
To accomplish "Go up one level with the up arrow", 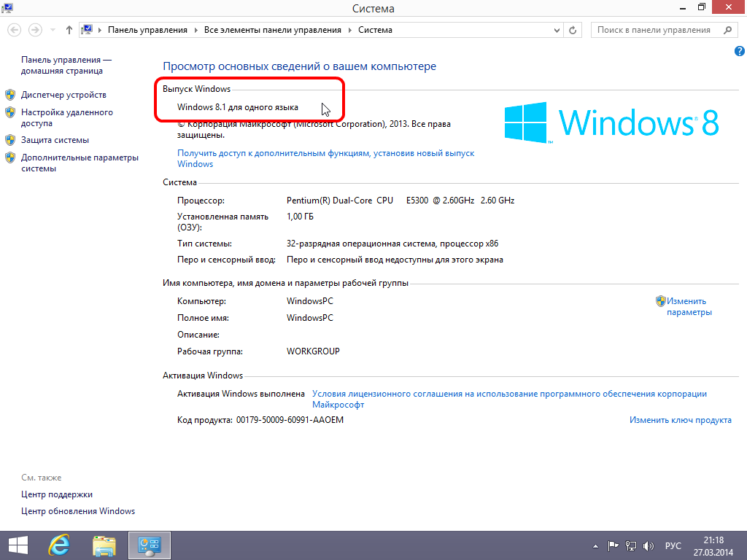I will pyautogui.click(x=69, y=30).
